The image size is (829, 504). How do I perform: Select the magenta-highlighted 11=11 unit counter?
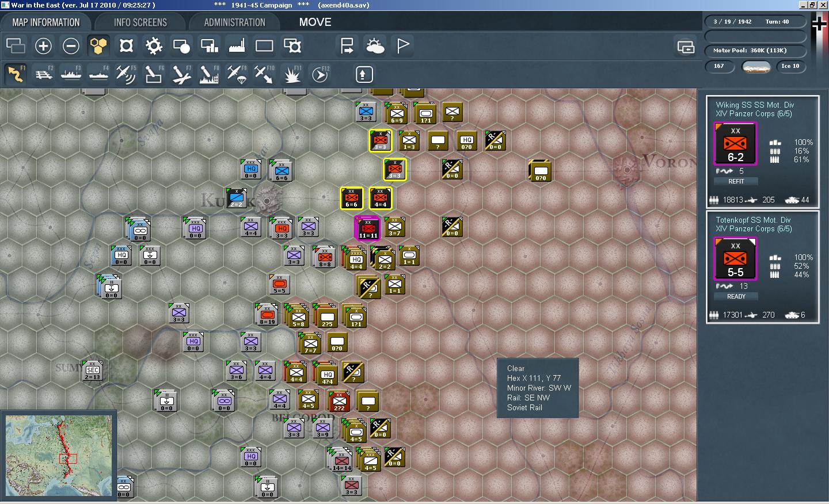pos(367,228)
